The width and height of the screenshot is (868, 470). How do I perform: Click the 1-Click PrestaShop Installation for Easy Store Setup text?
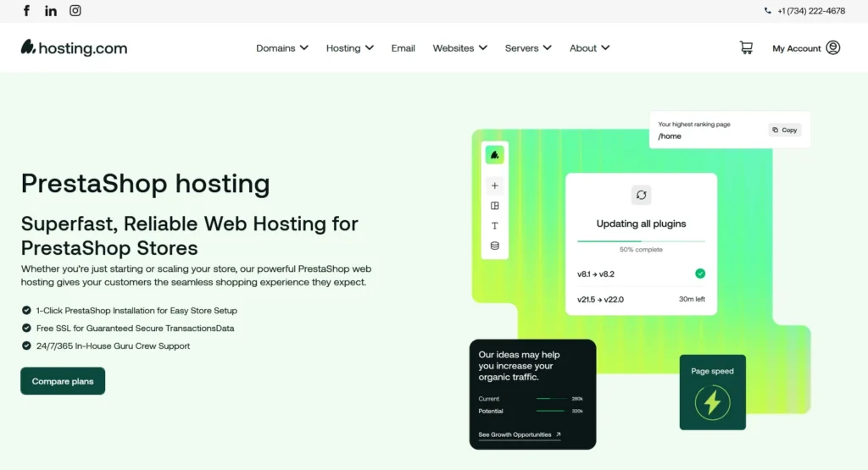tap(136, 311)
